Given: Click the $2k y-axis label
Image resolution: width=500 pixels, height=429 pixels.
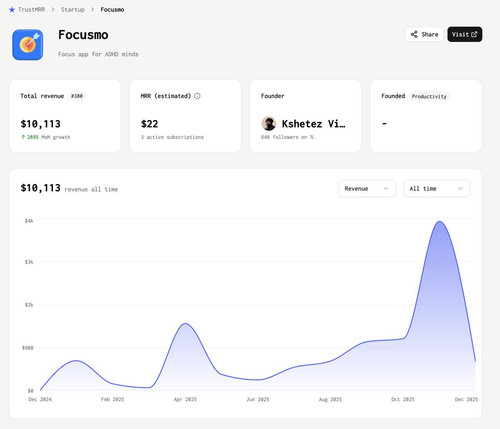Looking at the screenshot, I should point(29,305).
